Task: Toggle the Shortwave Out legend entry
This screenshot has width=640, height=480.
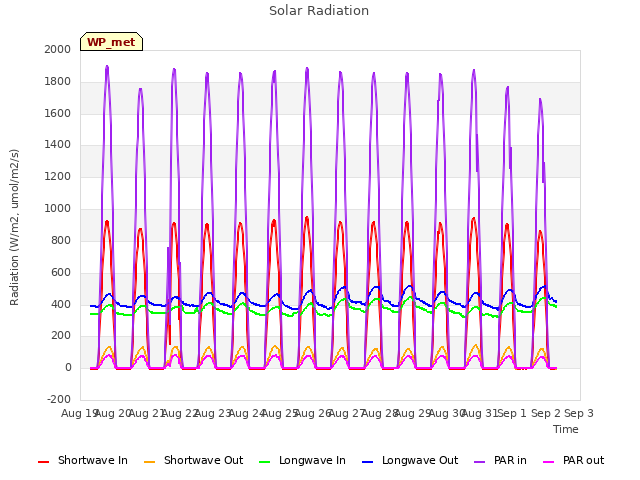Action: [x=193, y=461]
